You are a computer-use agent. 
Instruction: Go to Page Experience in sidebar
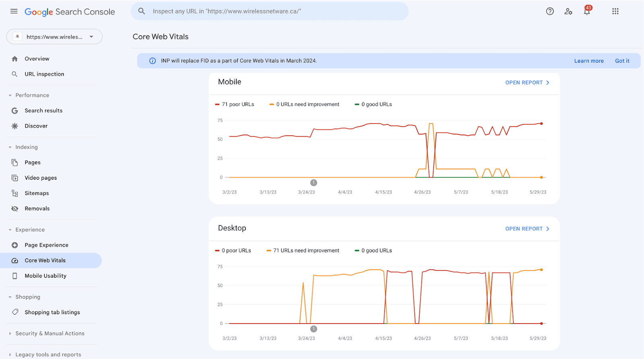click(46, 245)
